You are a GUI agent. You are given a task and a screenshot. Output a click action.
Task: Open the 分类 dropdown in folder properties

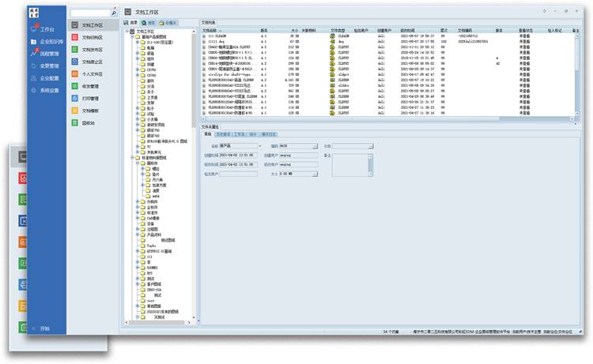coord(373,146)
